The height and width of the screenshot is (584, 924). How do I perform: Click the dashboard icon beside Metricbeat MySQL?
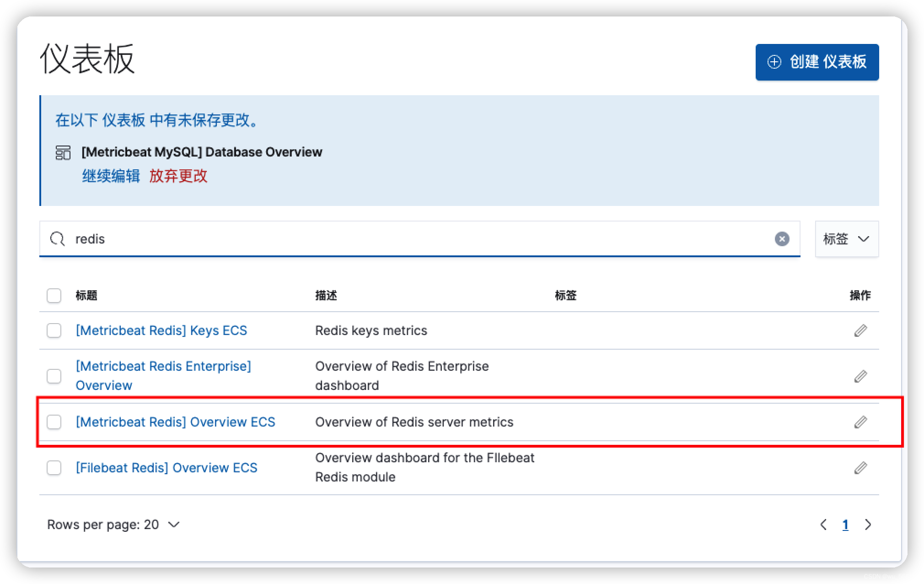click(63, 152)
